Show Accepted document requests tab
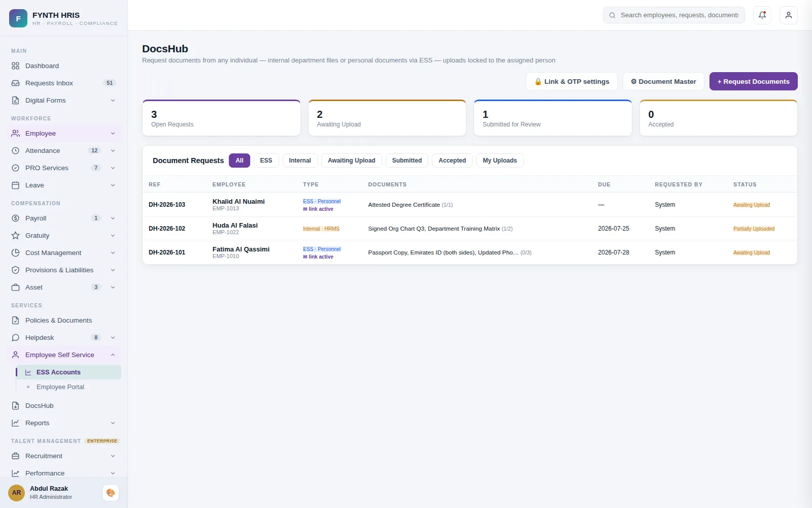Screen dimensions: 812x508 pyautogui.click(x=452, y=161)
